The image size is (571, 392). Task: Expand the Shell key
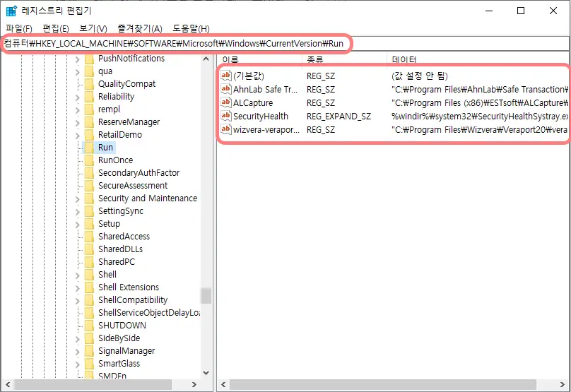pyautogui.click(x=77, y=275)
